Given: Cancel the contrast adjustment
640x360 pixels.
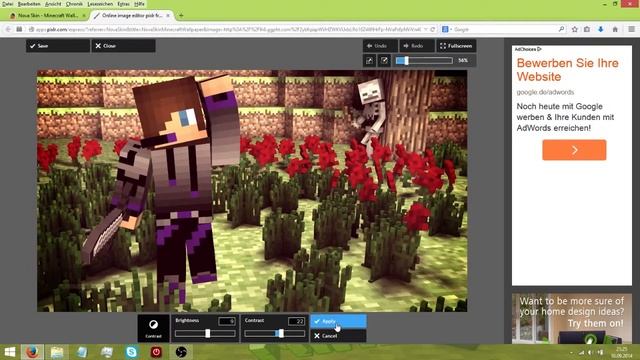Looking at the screenshot, I should (338, 336).
